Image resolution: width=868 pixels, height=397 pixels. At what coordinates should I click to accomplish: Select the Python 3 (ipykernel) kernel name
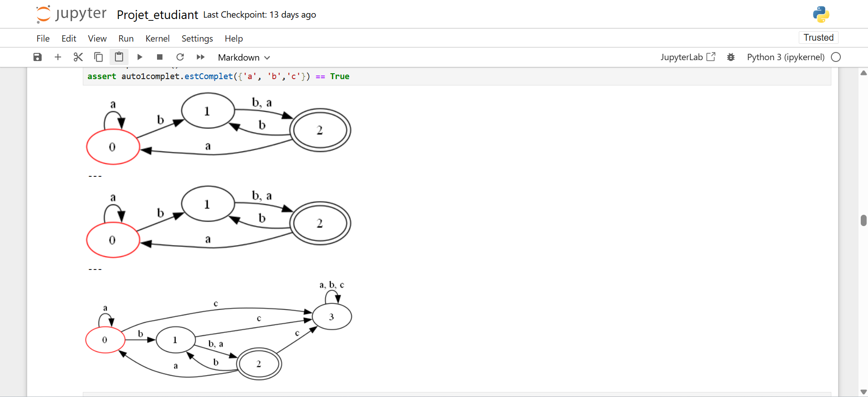785,57
